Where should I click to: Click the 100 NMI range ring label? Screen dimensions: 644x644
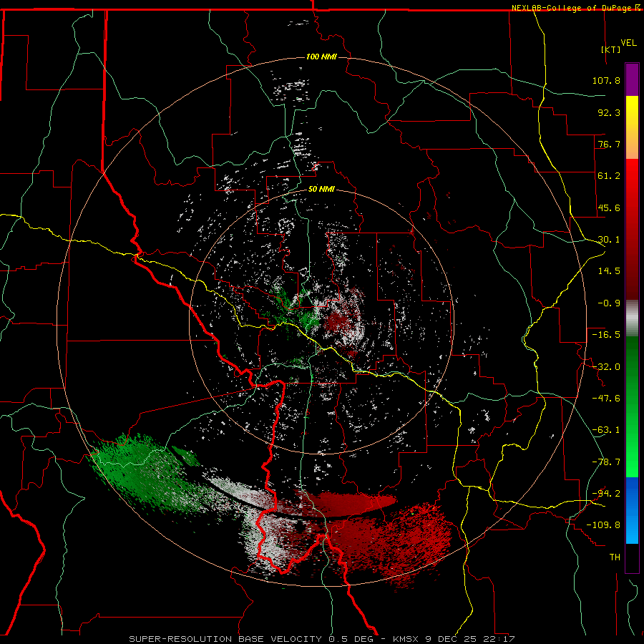coord(321,57)
